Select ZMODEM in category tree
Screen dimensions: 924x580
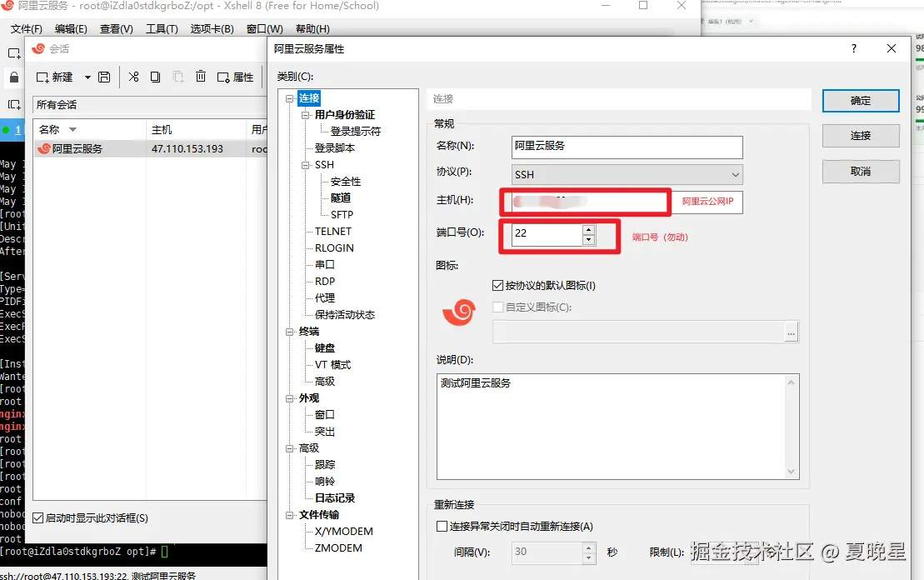[338, 548]
